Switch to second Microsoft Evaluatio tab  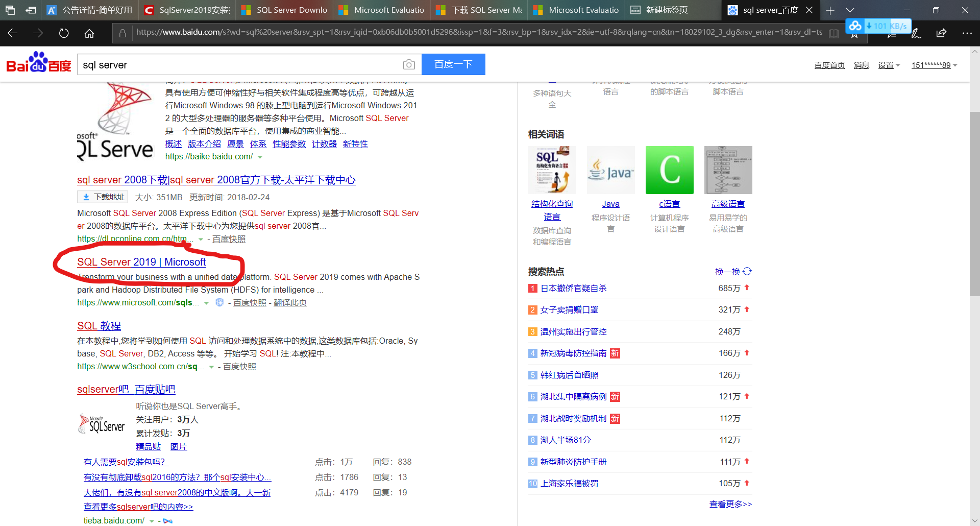tap(576, 10)
